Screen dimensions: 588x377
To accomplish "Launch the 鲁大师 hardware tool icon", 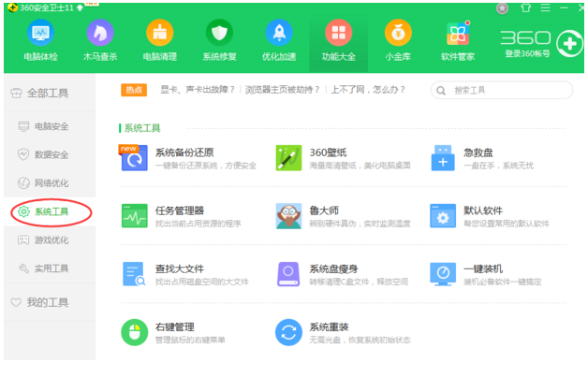I will (288, 216).
